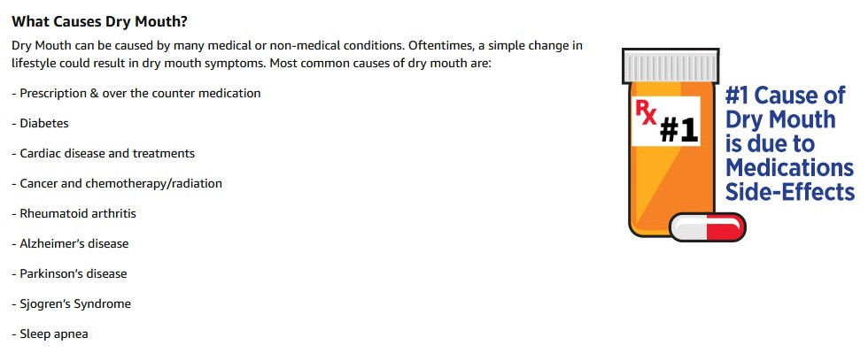Viewport: 868px width, 353px height.
Task: Click Sjogren's Syndrome entry
Action: [x=72, y=303]
